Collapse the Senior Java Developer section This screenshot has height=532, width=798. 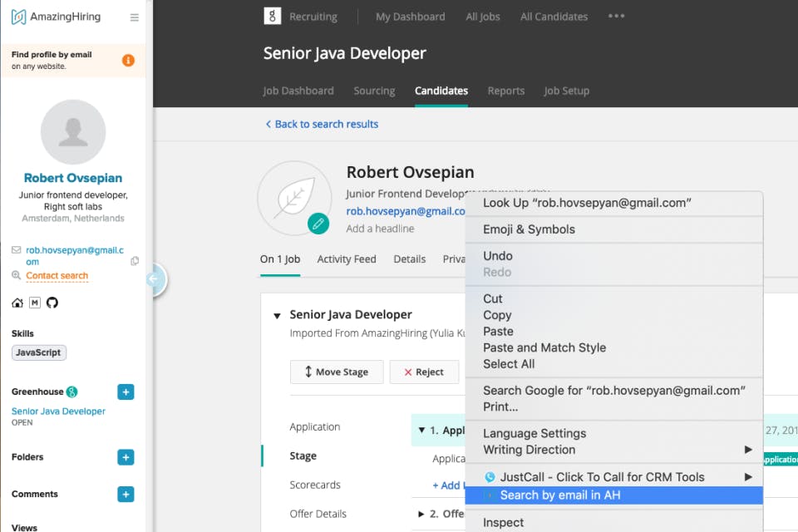tap(277, 316)
